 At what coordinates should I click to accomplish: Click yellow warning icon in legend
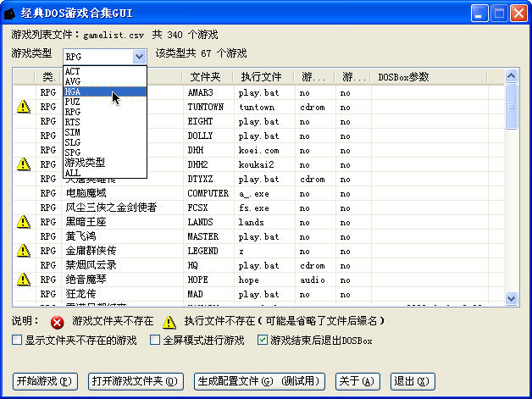tap(169, 322)
